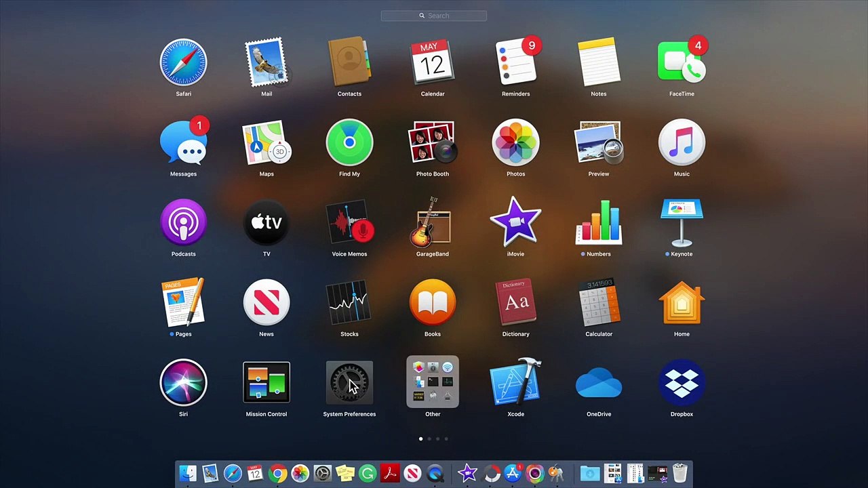Activate Siri from Launchpad
The width and height of the screenshot is (868, 488).
pos(183,382)
